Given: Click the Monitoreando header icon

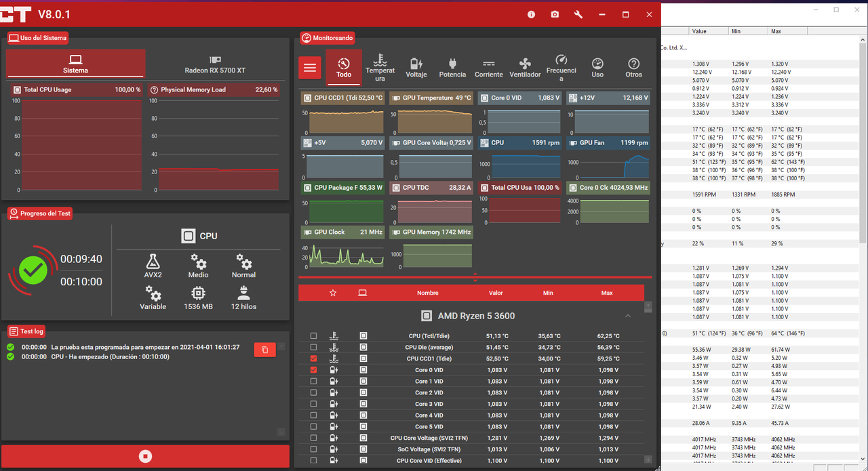Looking at the screenshot, I should 306,38.
